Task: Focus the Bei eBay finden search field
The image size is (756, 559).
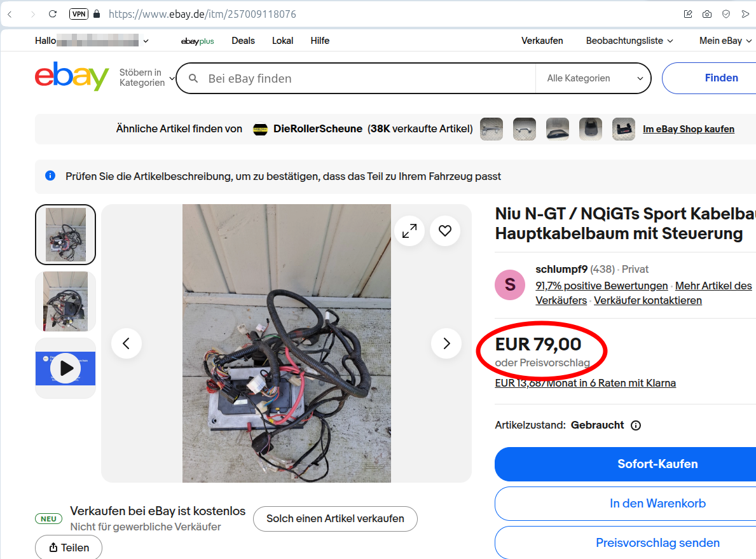Action: click(357, 78)
